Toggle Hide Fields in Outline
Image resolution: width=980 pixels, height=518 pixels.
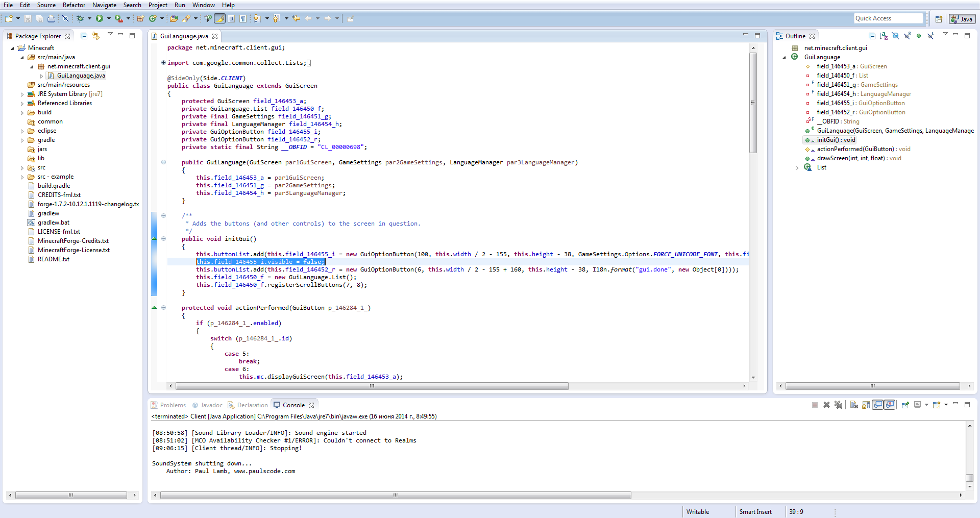pyautogui.click(x=895, y=36)
